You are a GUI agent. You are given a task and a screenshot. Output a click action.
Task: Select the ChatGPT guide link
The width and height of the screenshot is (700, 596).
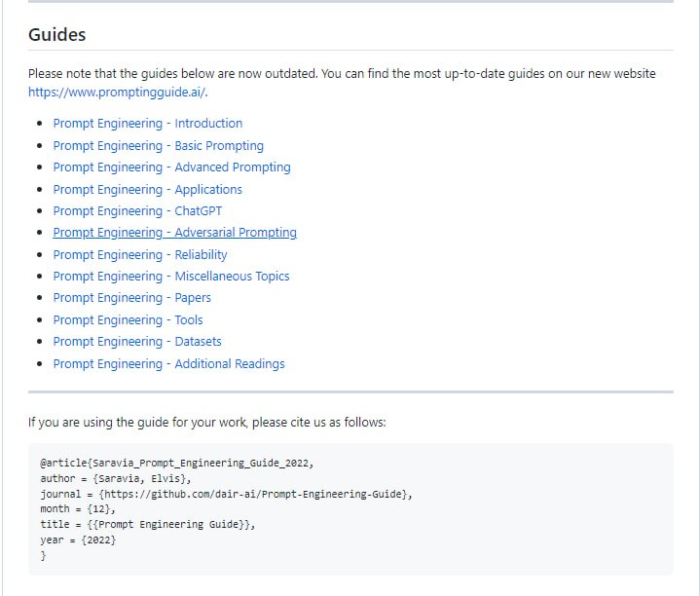click(x=137, y=211)
